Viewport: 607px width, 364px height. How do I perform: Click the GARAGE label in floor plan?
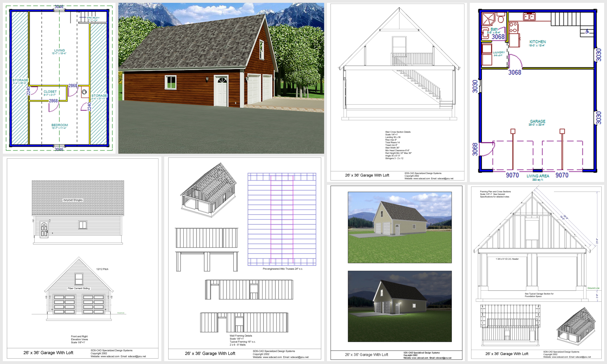(538, 121)
